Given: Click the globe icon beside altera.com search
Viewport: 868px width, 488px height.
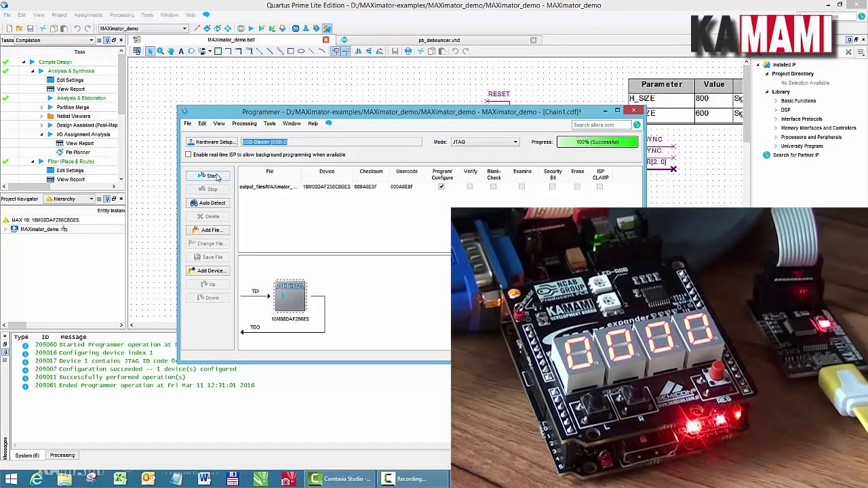Looking at the screenshot, I should point(637,125).
